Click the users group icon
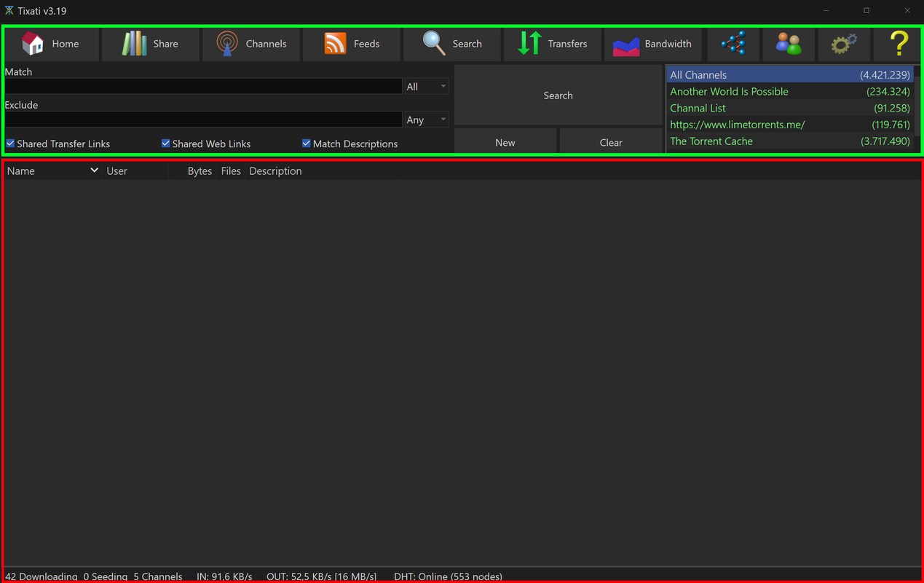This screenshot has height=583, width=924. [789, 44]
